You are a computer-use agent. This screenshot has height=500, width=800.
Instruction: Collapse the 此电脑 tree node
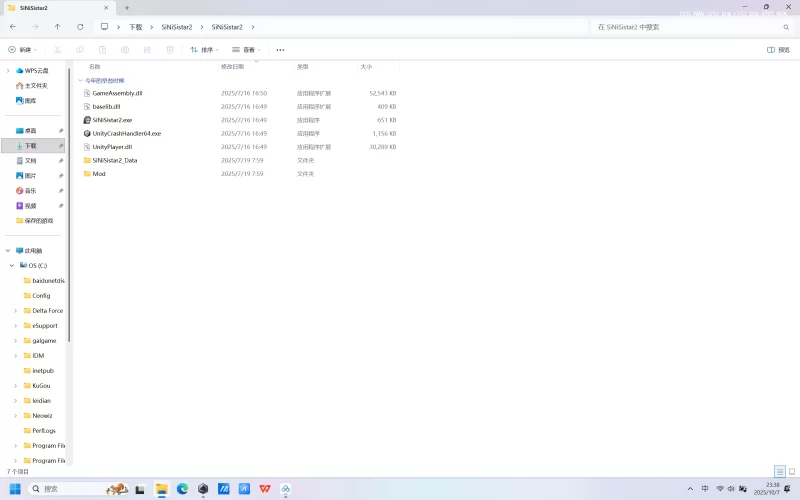[x=8, y=251]
